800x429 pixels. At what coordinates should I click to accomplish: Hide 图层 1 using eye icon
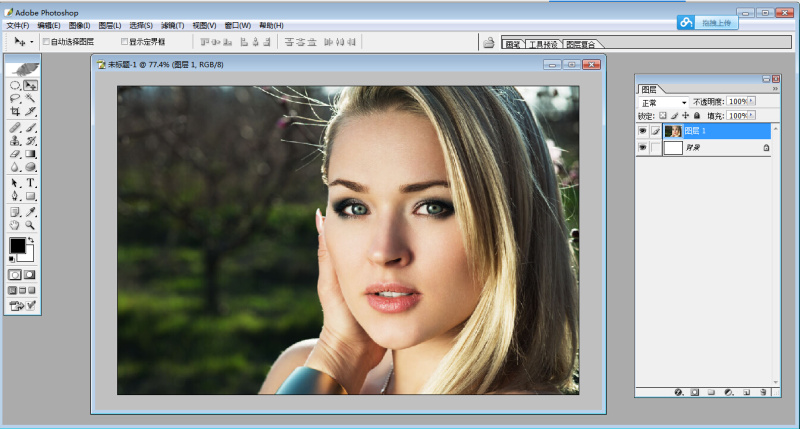click(x=642, y=131)
